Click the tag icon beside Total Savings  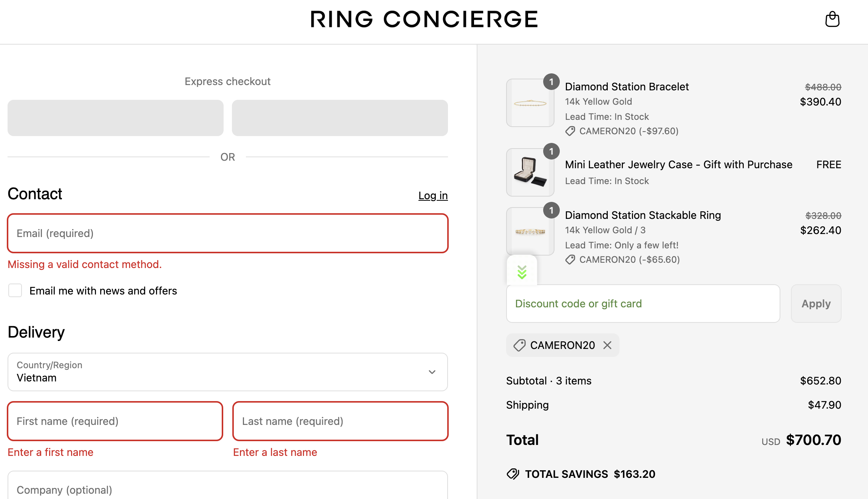click(x=513, y=474)
